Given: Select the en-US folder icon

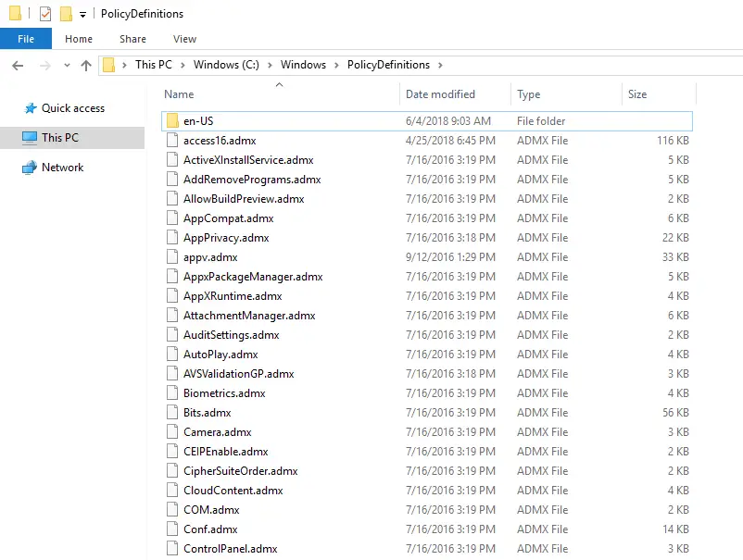Looking at the screenshot, I should click(172, 121).
